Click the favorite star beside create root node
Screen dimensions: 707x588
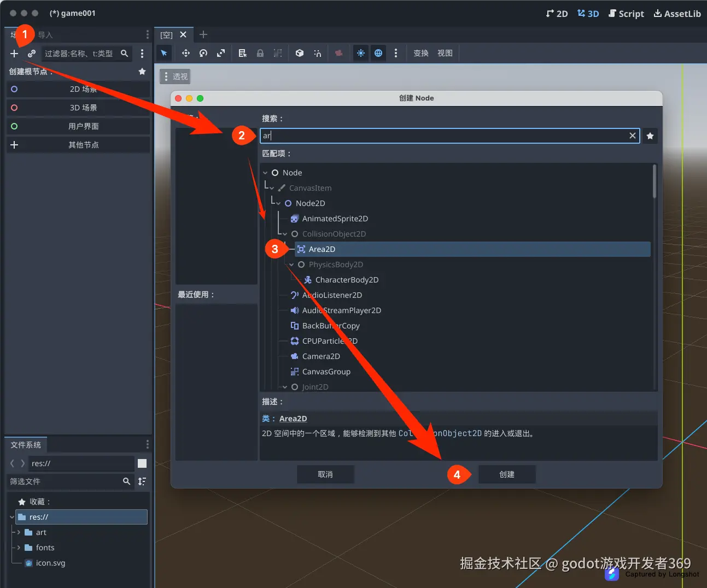[x=142, y=72]
